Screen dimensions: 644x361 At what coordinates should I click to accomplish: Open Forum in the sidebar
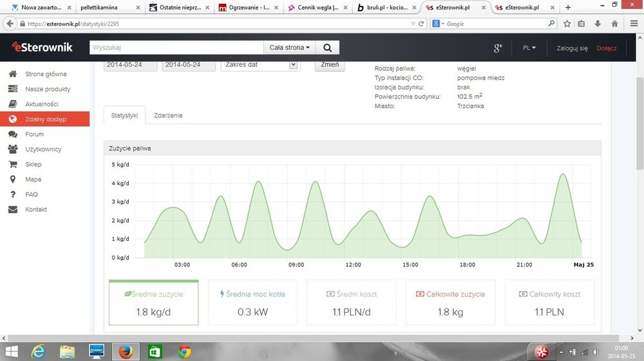coord(34,134)
